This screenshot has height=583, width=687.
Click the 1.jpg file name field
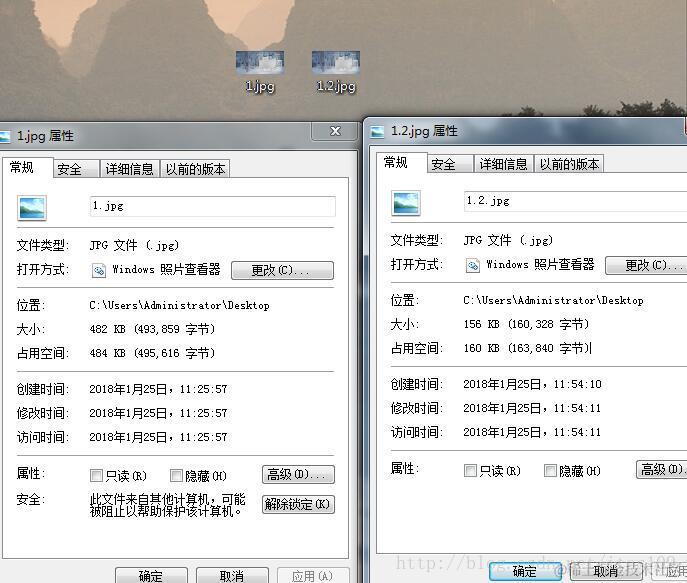click(212, 206)
